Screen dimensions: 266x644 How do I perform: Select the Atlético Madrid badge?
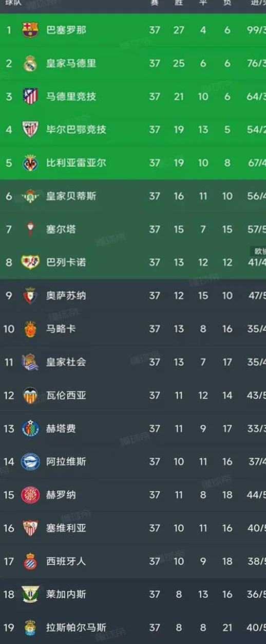pyautogui.click(x=30, y=96)
